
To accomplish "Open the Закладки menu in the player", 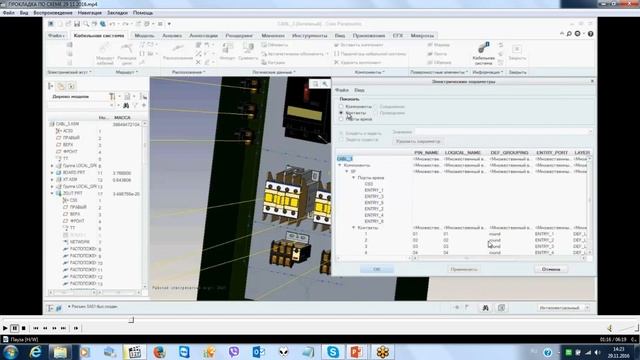I will 118,13.
